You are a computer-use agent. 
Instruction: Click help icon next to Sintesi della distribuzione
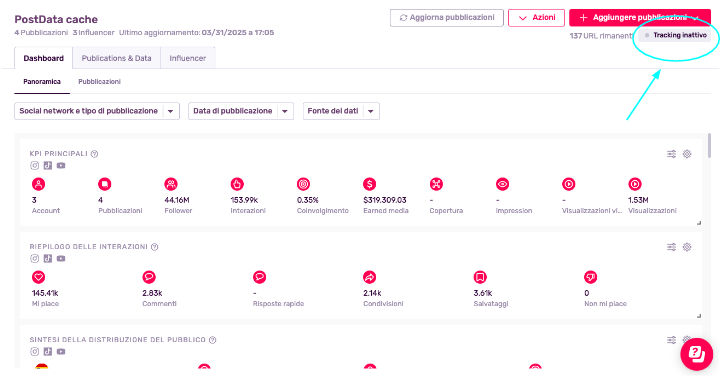[213, 340]
